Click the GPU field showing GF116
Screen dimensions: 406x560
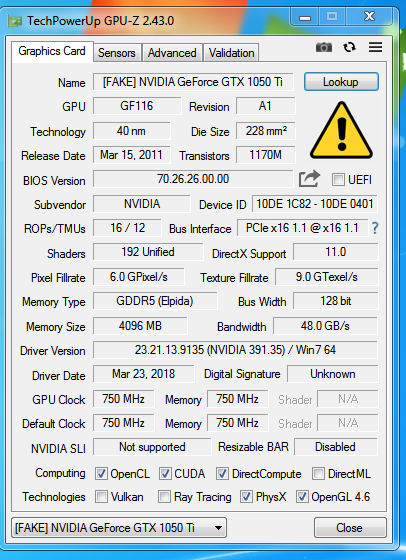pos(137,106)
